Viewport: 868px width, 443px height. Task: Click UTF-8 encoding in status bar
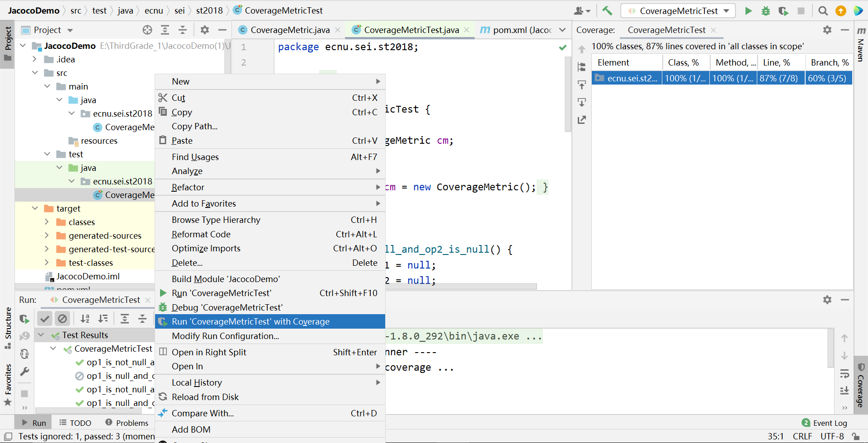pyautogui.click(x=832, y=436)
